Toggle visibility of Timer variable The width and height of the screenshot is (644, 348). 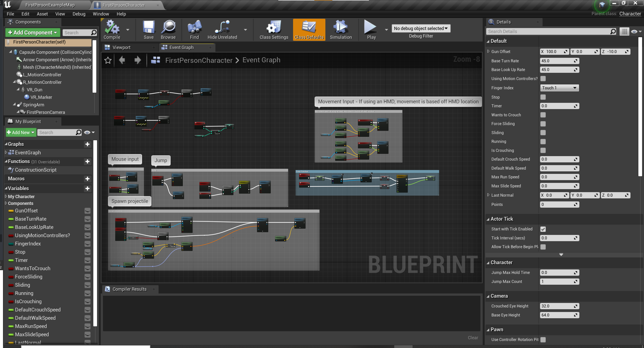[x=87, y=260]
